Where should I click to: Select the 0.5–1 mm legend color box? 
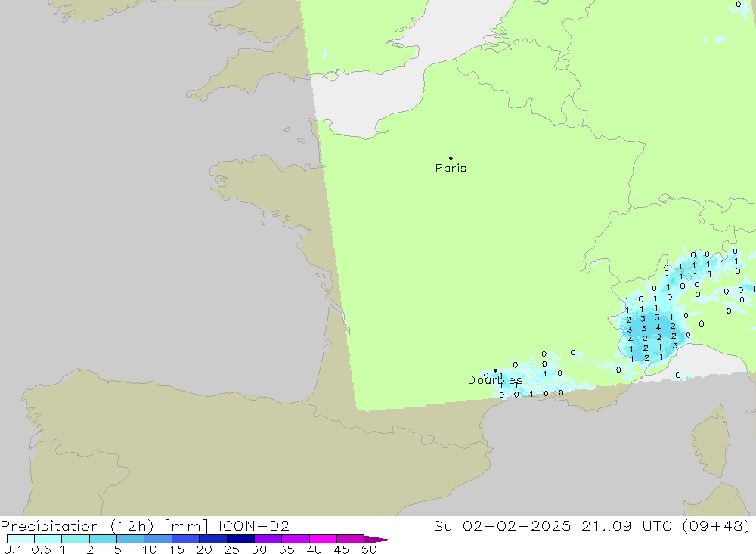pyautogui.click(x=48, y=539)
